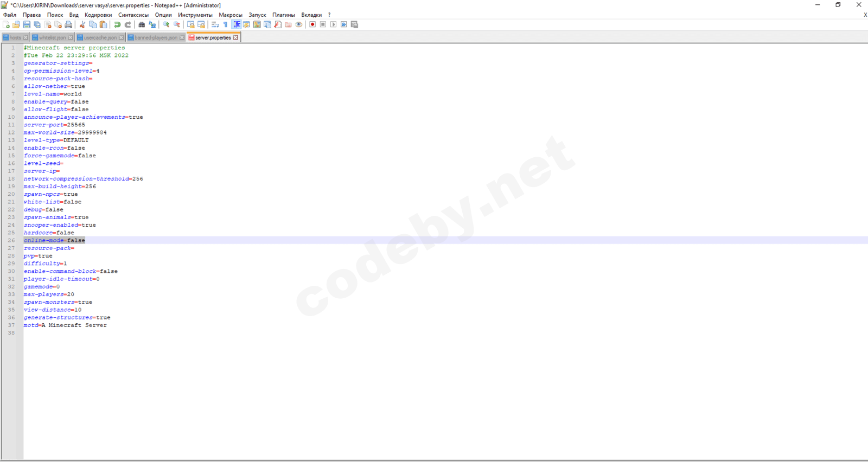The image size is (868, 462).
Task: Click the online-mode=false line
Action: point(54,240)
